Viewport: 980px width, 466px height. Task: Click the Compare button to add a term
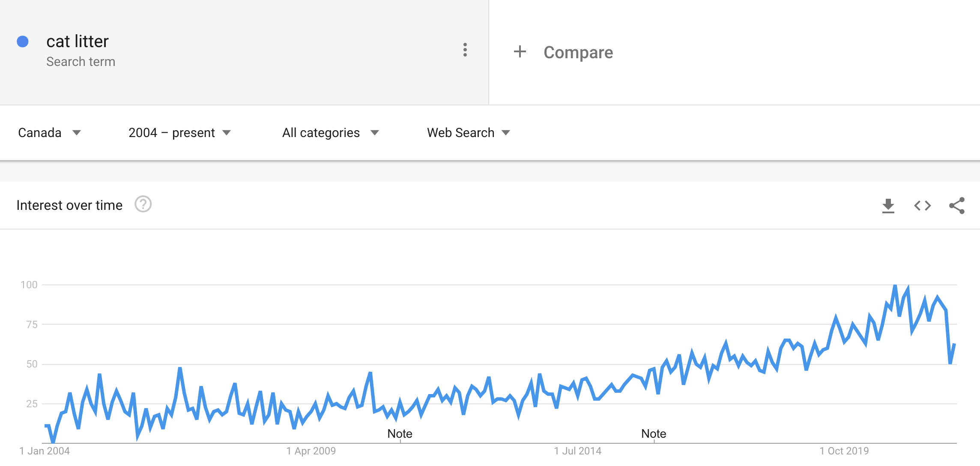[x=563, y=52]
